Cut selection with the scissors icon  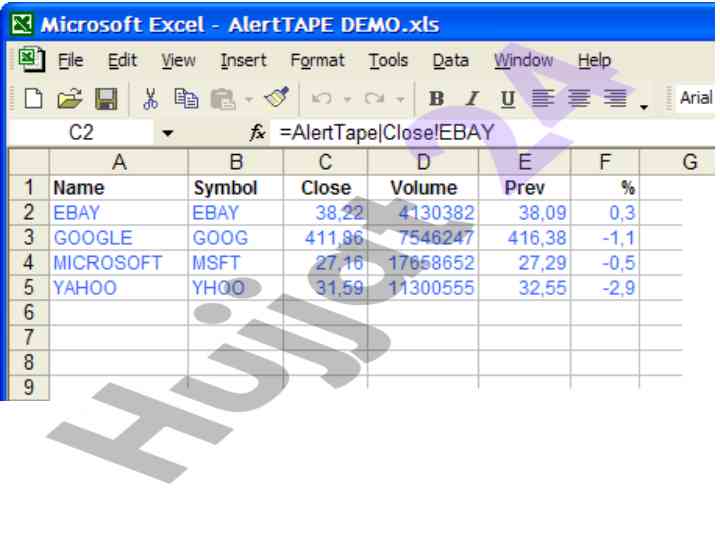point(150,98)
